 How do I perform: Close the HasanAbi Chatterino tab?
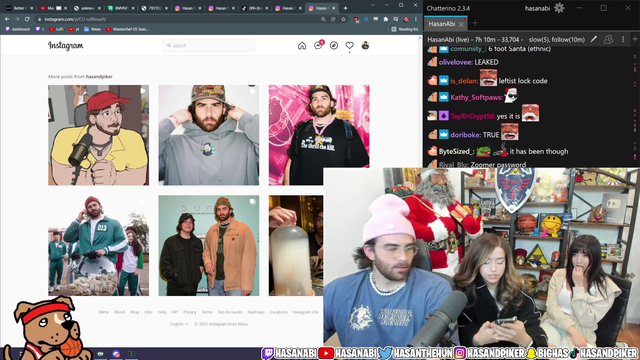[x=461, y=24]
